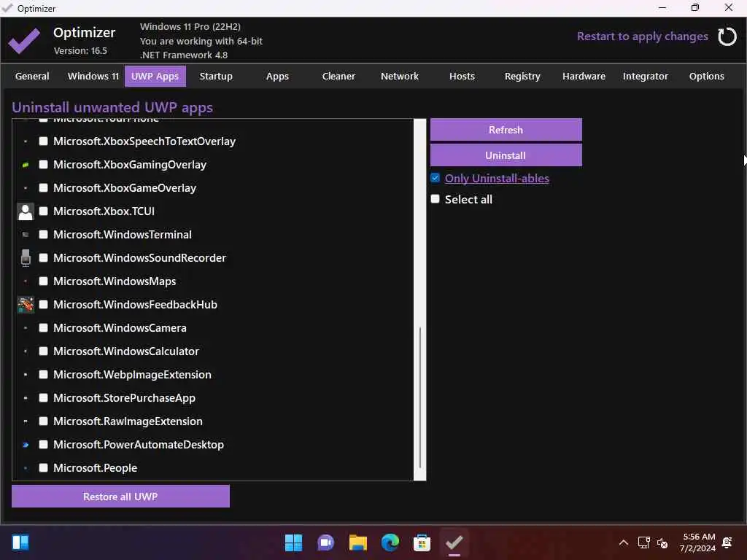Open the Windows 11 tab
The image size is (747, 560).
click(x=93, y=76)
